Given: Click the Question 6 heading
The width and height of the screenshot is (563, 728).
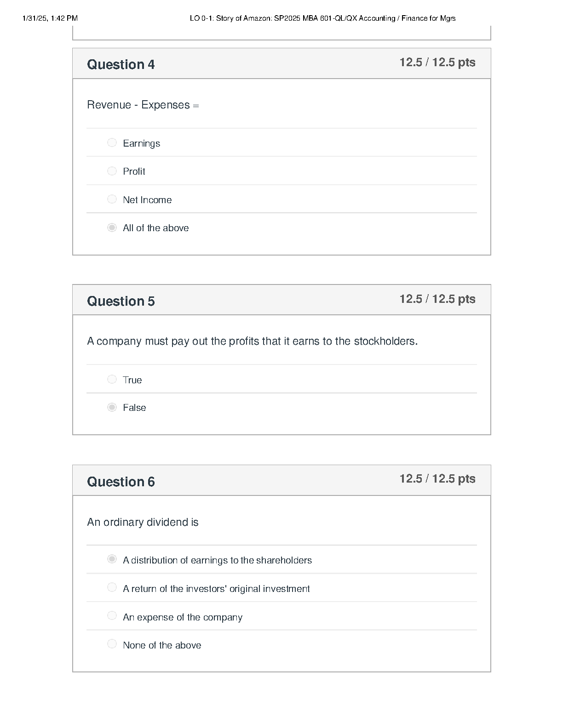Looking at the screenshot, I should pos(121,482).
